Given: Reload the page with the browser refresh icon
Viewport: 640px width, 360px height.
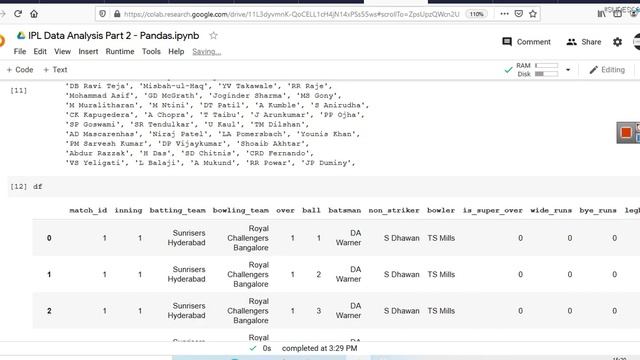Looking at the screenshot, I should pyautogui.click(x=18, y=14).
